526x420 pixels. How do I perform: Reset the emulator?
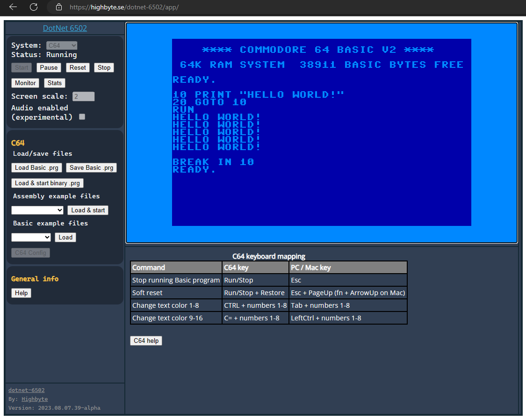pyautogui.click(x=78, y=67)
